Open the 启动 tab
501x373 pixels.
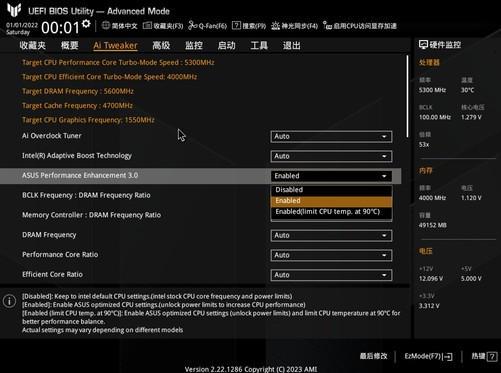click(227, 45)
